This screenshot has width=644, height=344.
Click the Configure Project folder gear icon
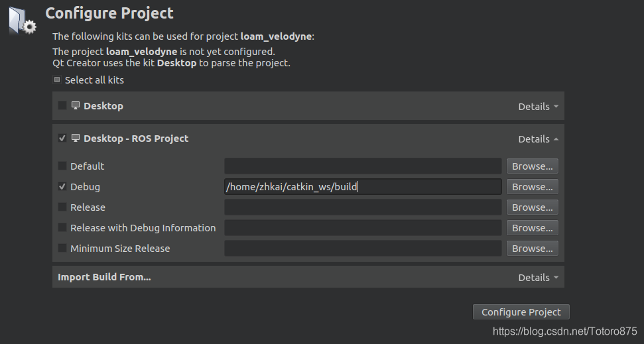point(23,21)
